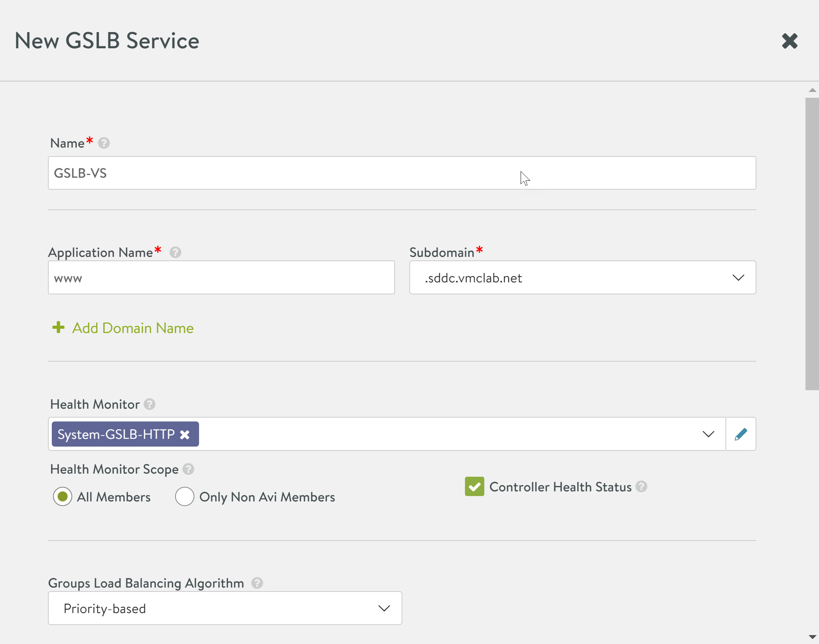
Task: Click the Health Monitor help icon
Action: (150, 404)
